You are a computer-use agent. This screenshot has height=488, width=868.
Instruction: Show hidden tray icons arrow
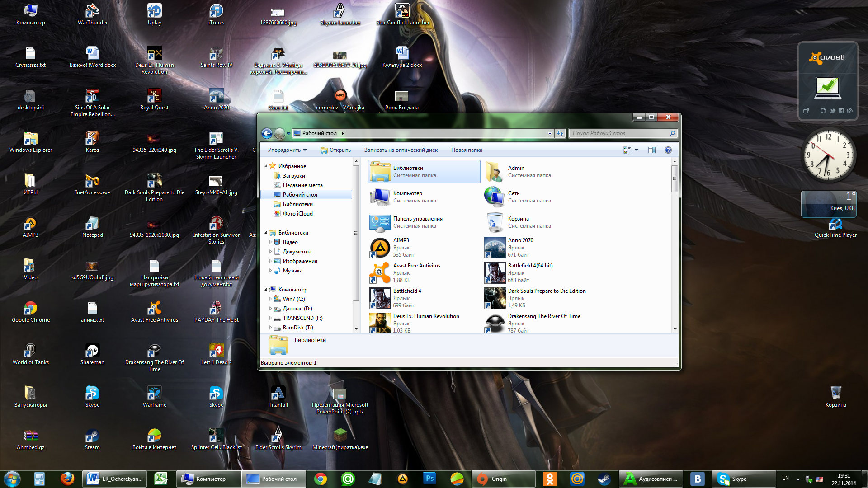(798, 479)
